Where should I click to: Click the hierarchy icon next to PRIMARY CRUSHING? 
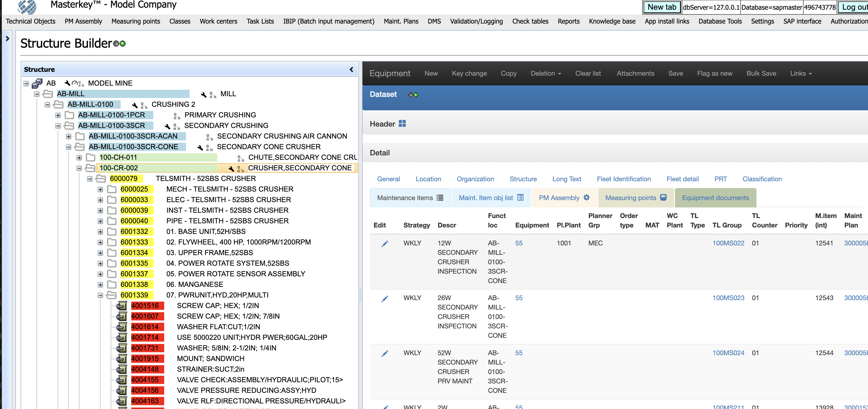coord(177,116)
